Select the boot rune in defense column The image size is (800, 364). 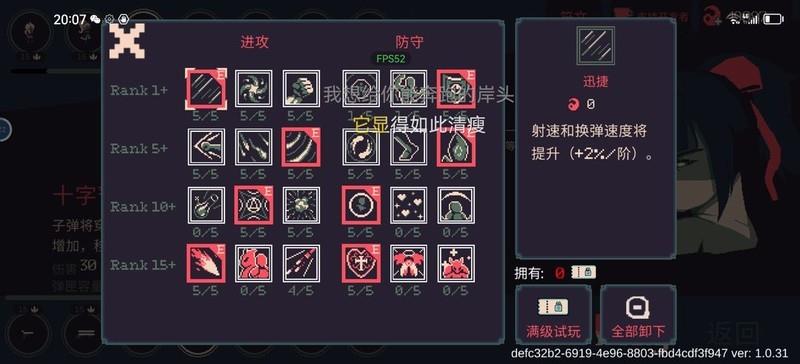[x=408, y=147]
